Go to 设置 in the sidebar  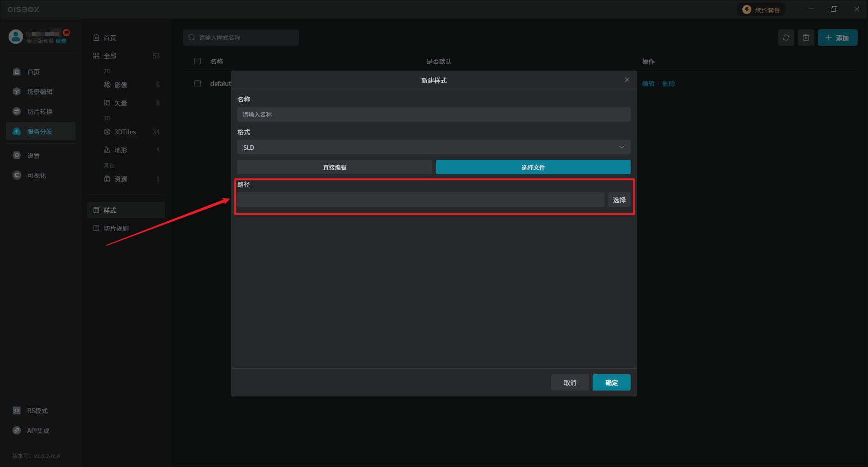point(33,156)
